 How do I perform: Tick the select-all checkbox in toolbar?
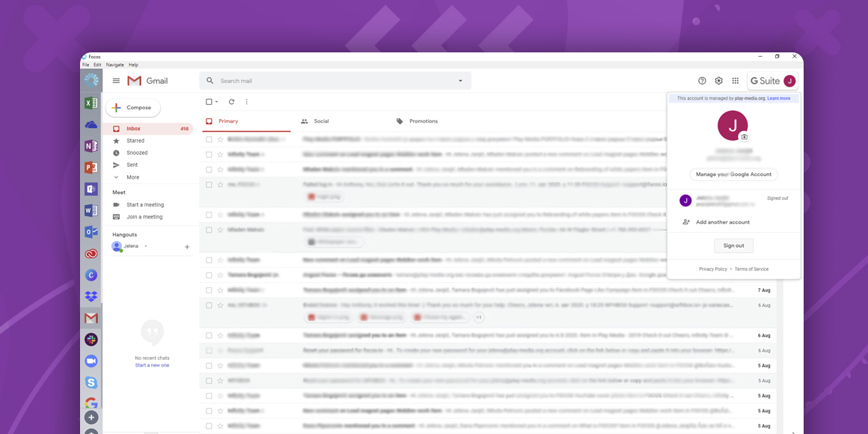pos(209,102)
